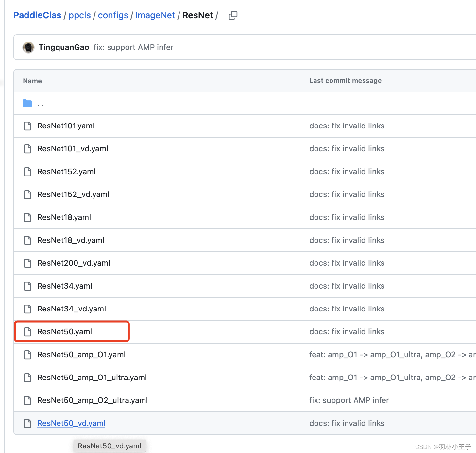Open the ppcls breadcrumb folder
The image size is (476, 453).
[x=79, y=15]
